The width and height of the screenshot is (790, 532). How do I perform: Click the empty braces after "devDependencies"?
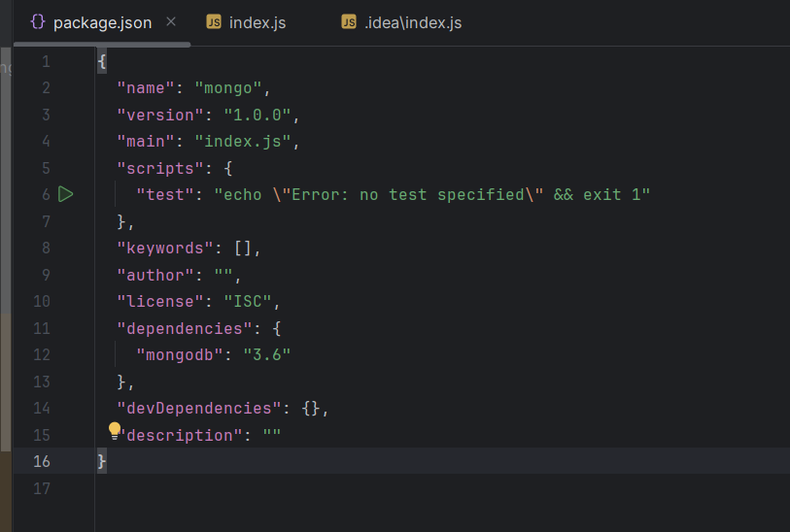tap(311, 408)
